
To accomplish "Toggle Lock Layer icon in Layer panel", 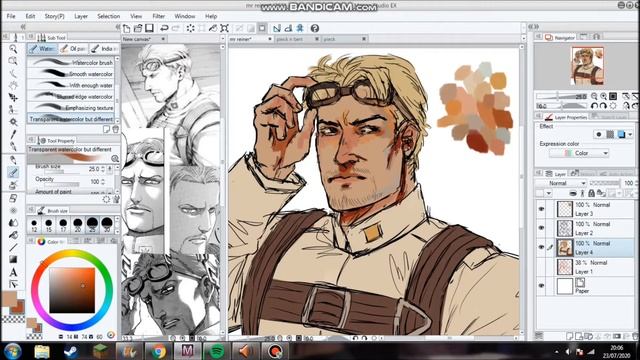I will pyautogui.click(x=591, y=193).
